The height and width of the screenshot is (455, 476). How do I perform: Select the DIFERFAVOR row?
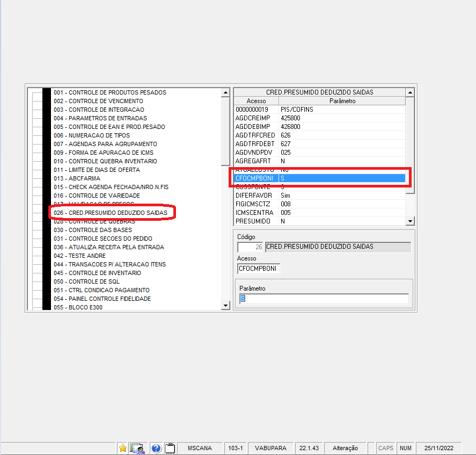pyautogui.click(x=320, y=196)
